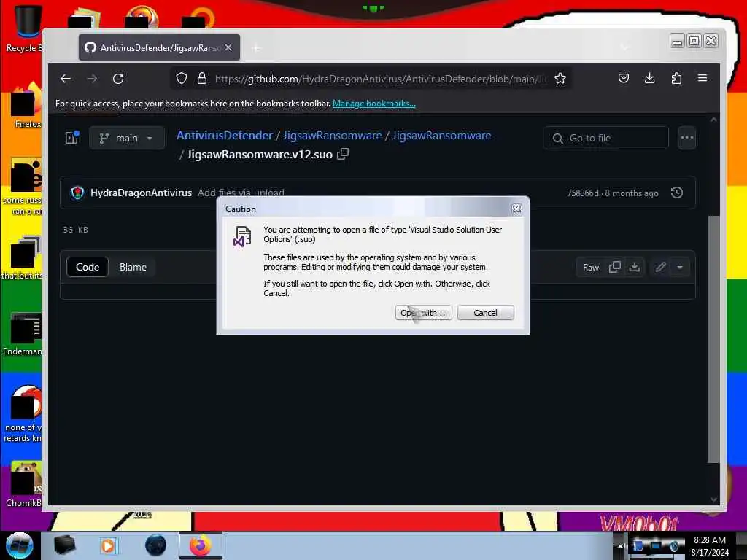This screenshot has height=560, width=747.
Task: Expand edit options dropdown arrow
Action: (681, 268)
